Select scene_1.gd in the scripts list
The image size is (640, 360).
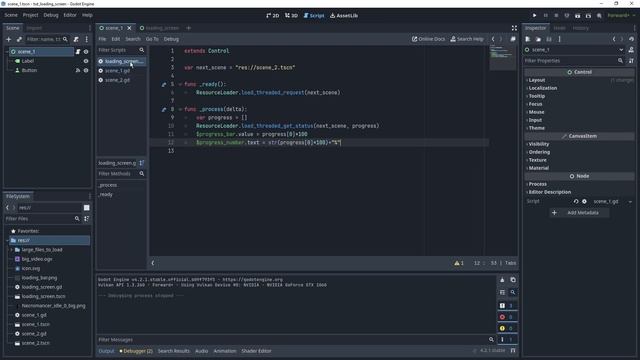[x=118, y=71]
